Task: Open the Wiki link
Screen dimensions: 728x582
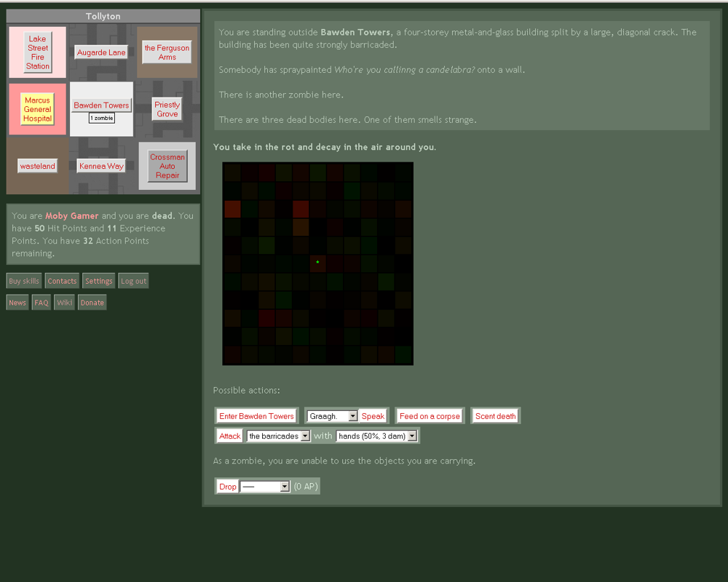Action: coord(65,303)
